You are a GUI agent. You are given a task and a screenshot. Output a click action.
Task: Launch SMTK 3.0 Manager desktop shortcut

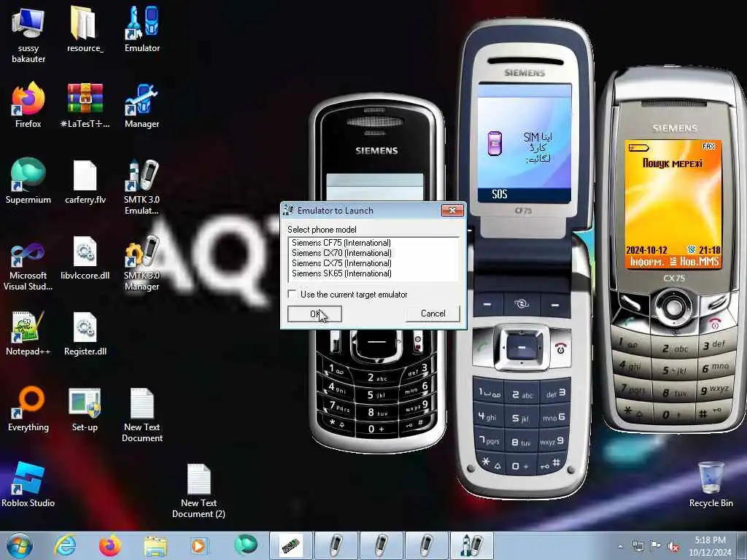tap(142, 262)
